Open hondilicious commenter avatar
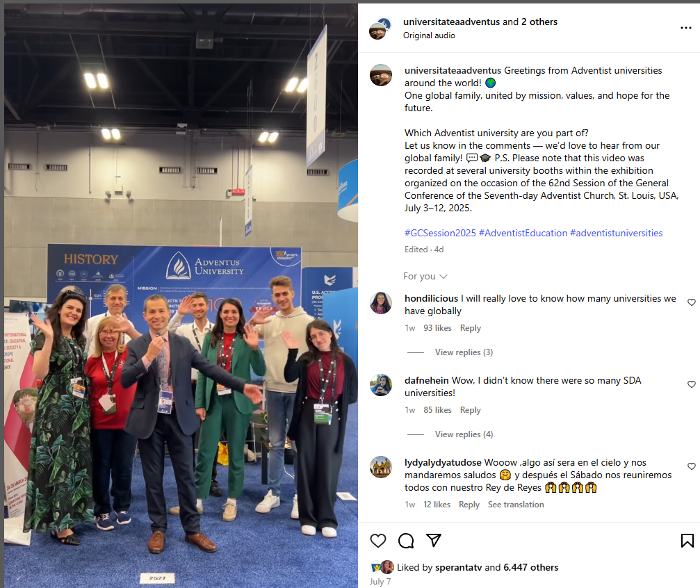 381,303
